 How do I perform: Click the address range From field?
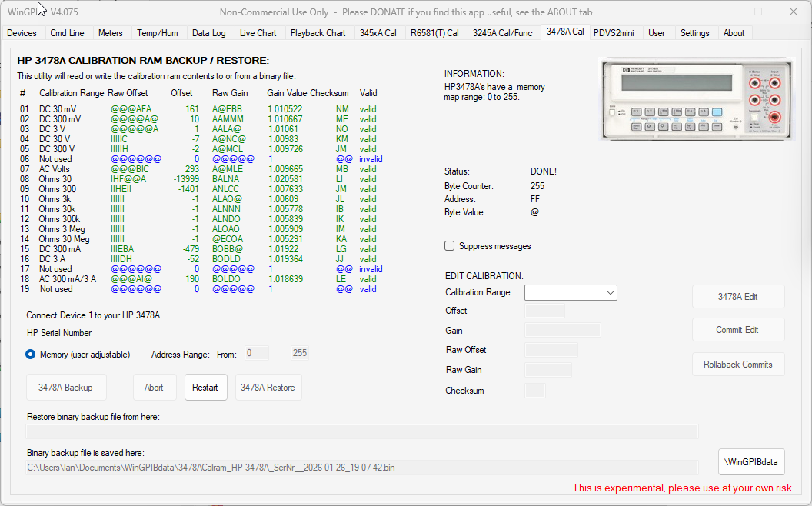[256, 354]
